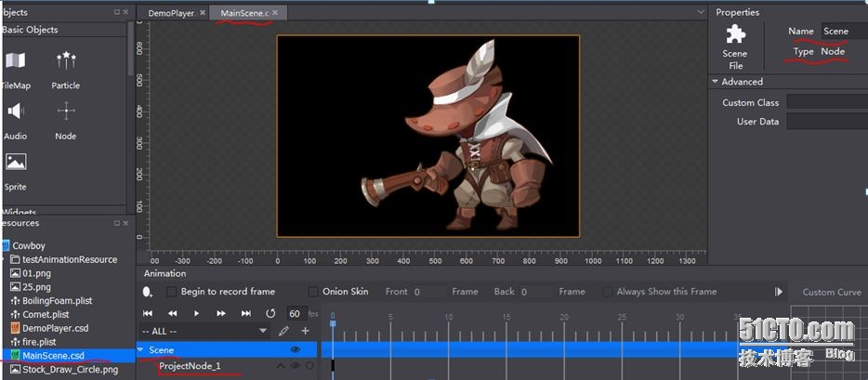This screenshot has height=380, width=868.
Task: Jump to first frame of animation
Action: pos(147,314)
